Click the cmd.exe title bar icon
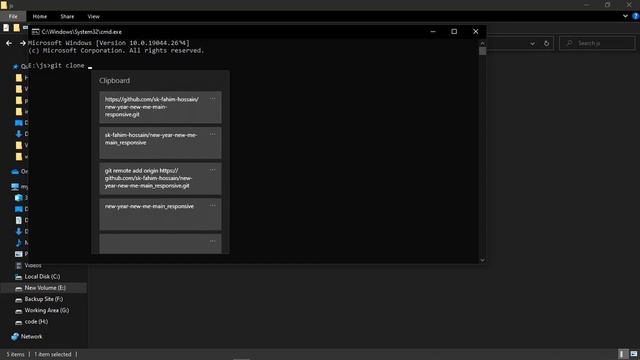Viewport: 640px width, 360px height. tap(36, 31)
